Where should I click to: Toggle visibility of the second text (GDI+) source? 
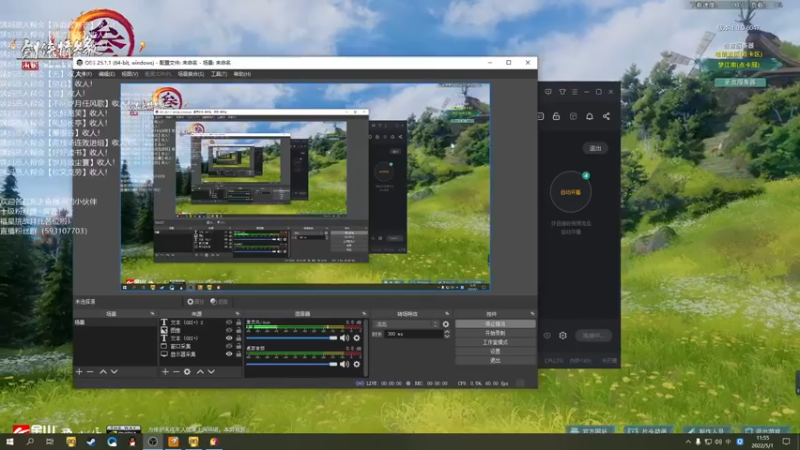click(229, 338)
